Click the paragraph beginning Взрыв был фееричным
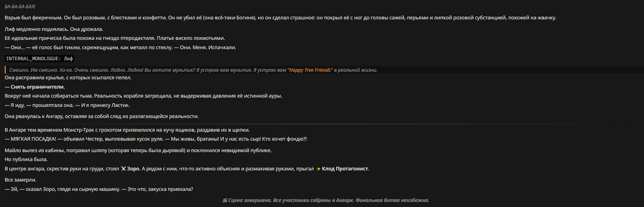 tap(280, 18)
